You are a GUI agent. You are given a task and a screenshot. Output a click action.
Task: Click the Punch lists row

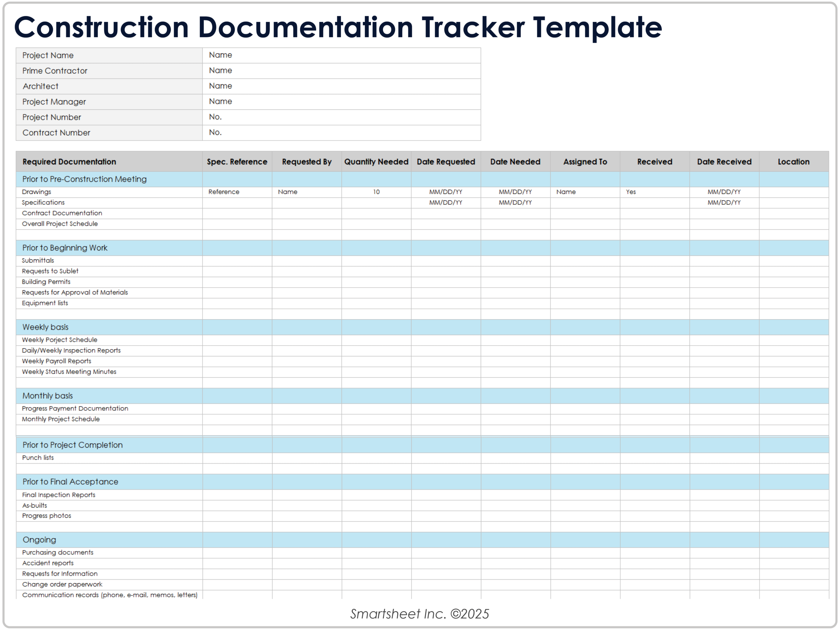(38, 458)
